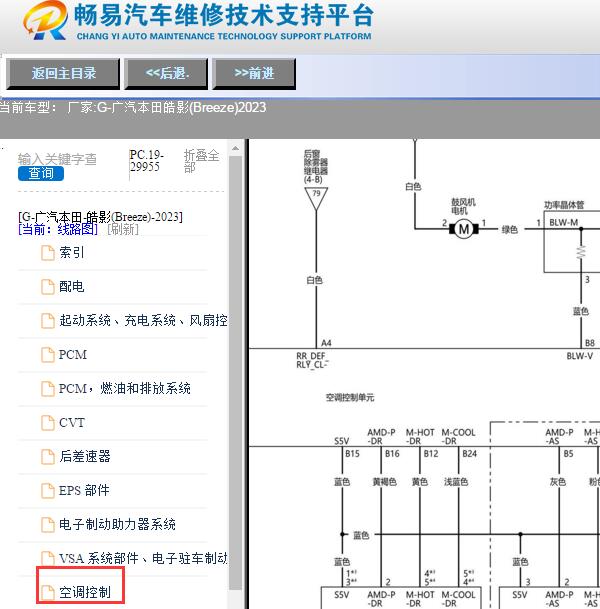The width and height of the screenshot is (600, 609).
Task: Open the PCM tree item
Action: click(x=73, y=355)
